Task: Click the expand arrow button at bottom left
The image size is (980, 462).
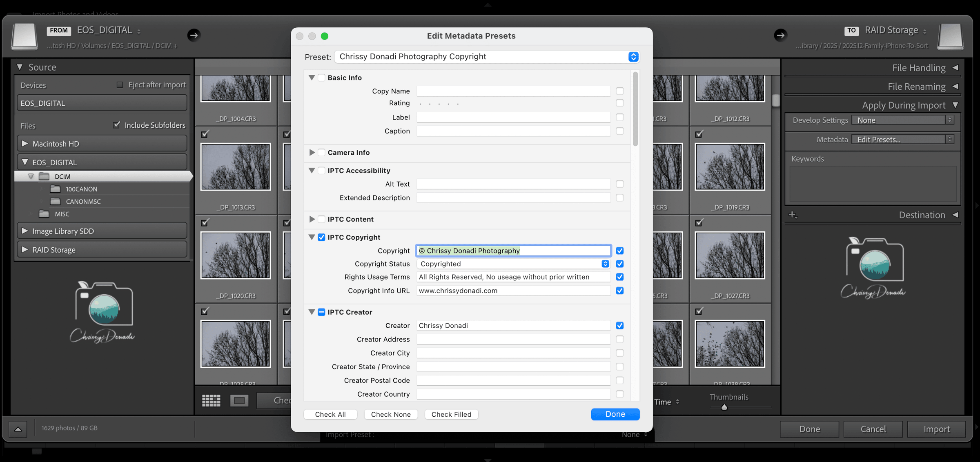Action: [x=18, y=429]
